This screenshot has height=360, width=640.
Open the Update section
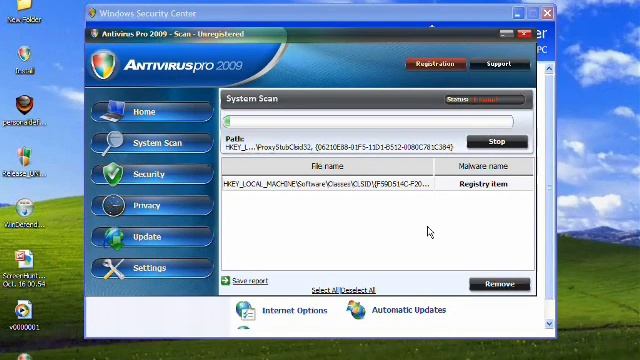point(152,237)
